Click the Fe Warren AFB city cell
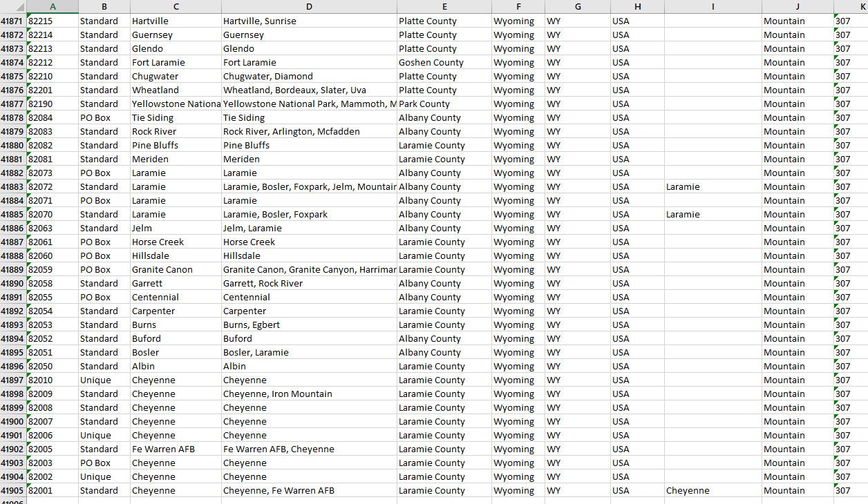This screenshot has width=868, height=504. [x=176, y=449]
